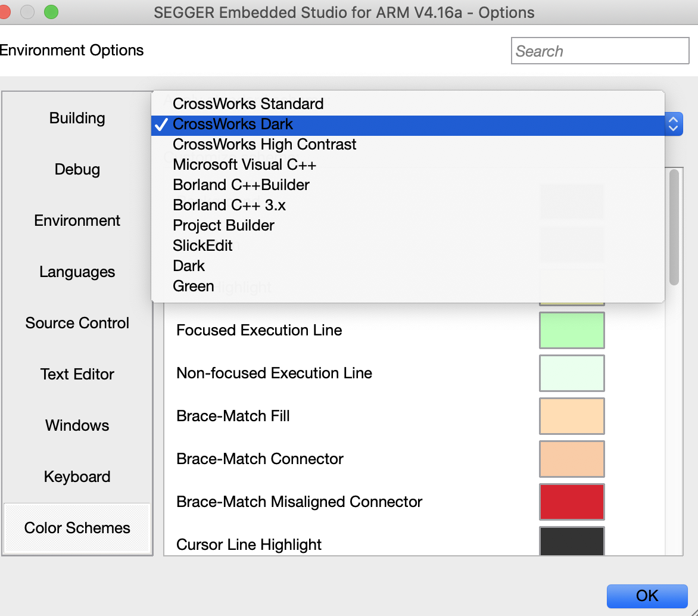
Task: Open the Languages options category
Action: tap(77, 272)
